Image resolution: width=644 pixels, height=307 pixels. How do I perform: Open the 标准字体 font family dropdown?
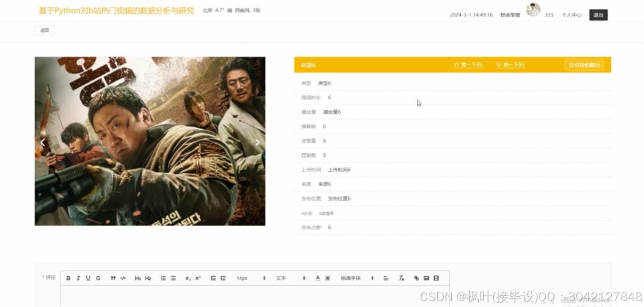point(357,278)
